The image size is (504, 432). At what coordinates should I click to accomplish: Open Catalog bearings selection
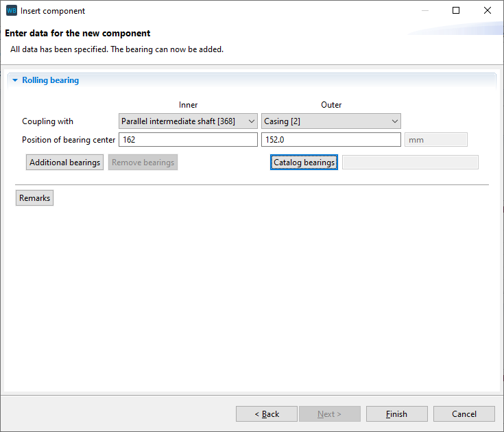[304, 163]
